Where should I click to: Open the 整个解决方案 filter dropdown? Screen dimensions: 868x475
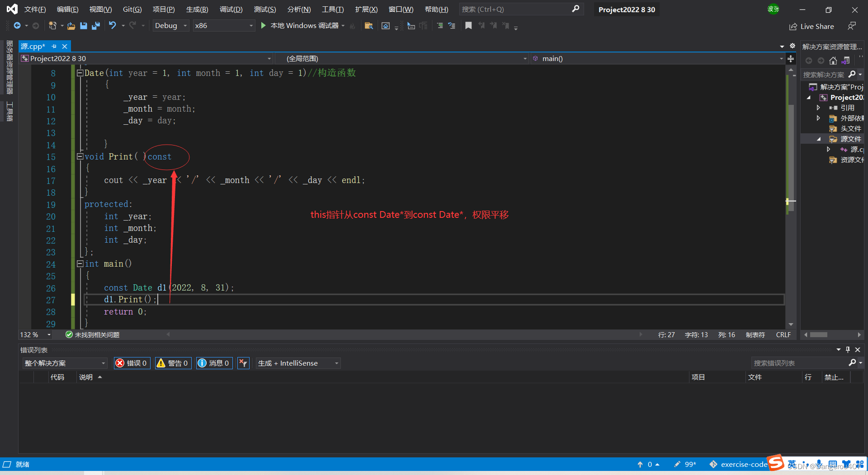point(65,363)
